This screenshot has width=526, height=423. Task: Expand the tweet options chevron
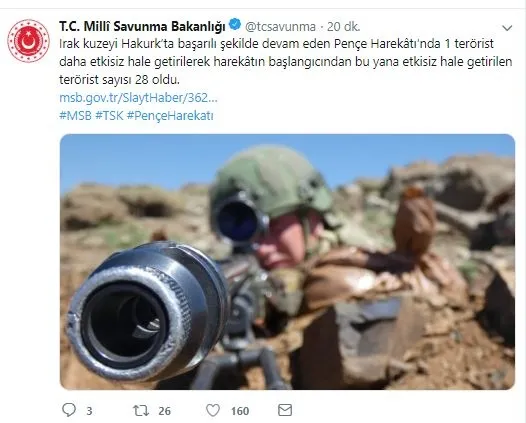click(507, 28)
